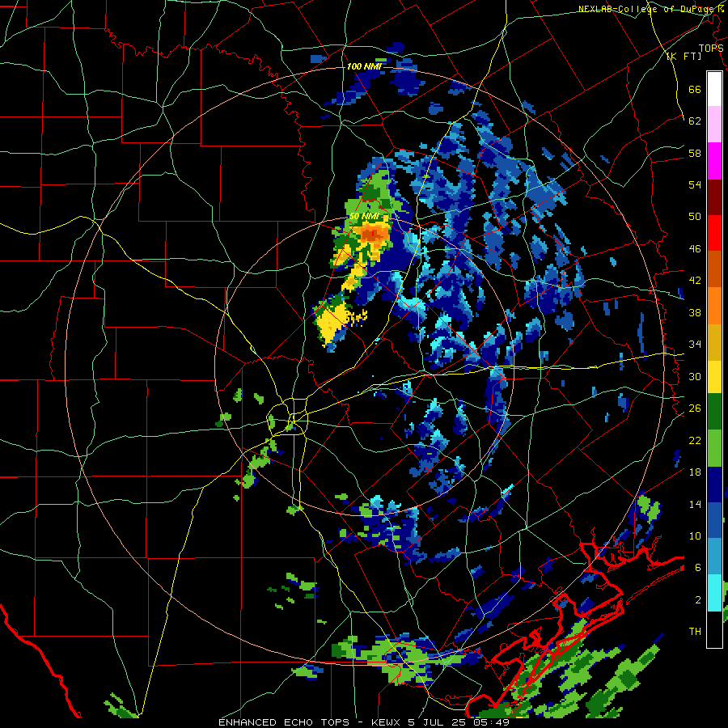The image size is (728, 728).
Task: Click the yellow legend swatch
Action: point(714,376)
